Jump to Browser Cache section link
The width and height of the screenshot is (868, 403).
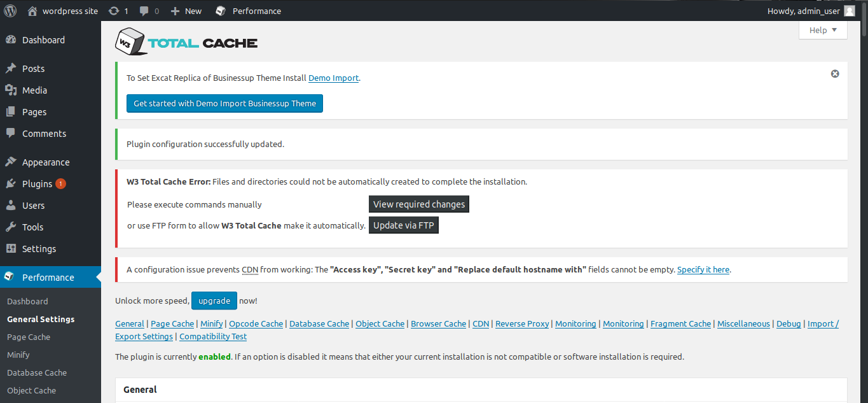pyautogui.click(x=438, y=323)
